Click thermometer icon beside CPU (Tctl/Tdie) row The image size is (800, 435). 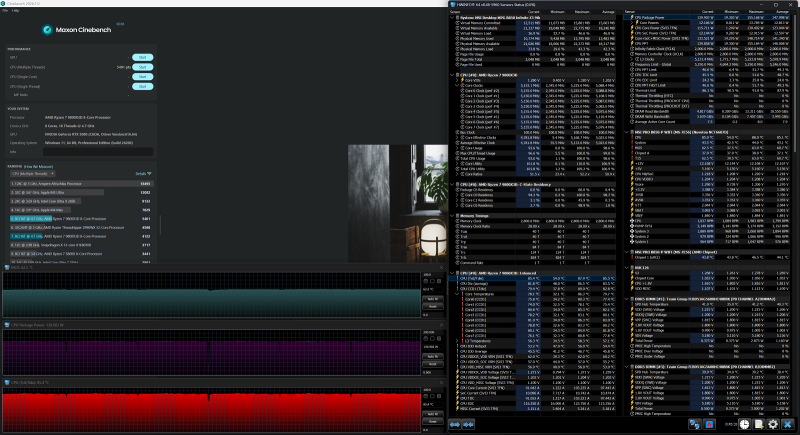tap(458, 278)
